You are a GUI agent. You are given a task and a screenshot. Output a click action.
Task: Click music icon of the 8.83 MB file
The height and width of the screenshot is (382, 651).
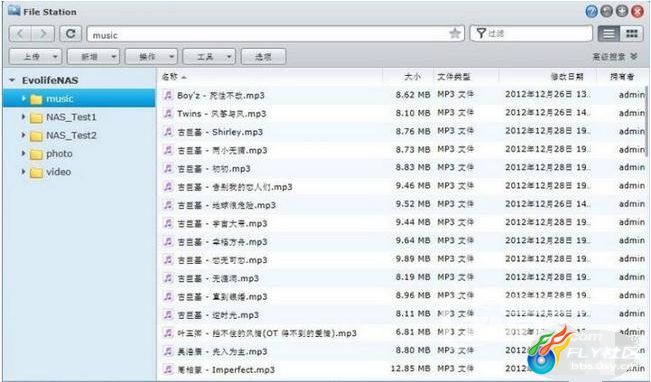(168, 168)
